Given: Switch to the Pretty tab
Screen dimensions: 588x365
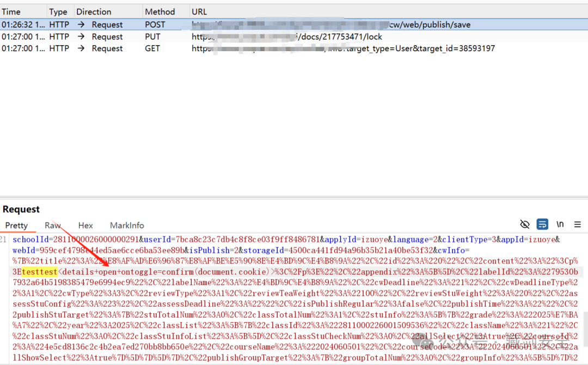Looking at the screenshot, I should [16, 225].
